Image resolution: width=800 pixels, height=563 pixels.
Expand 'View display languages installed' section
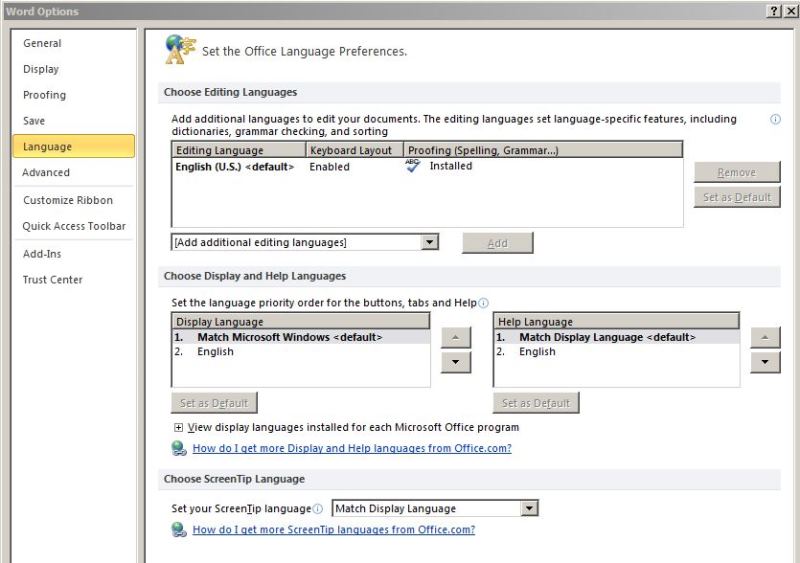[178, 428]
